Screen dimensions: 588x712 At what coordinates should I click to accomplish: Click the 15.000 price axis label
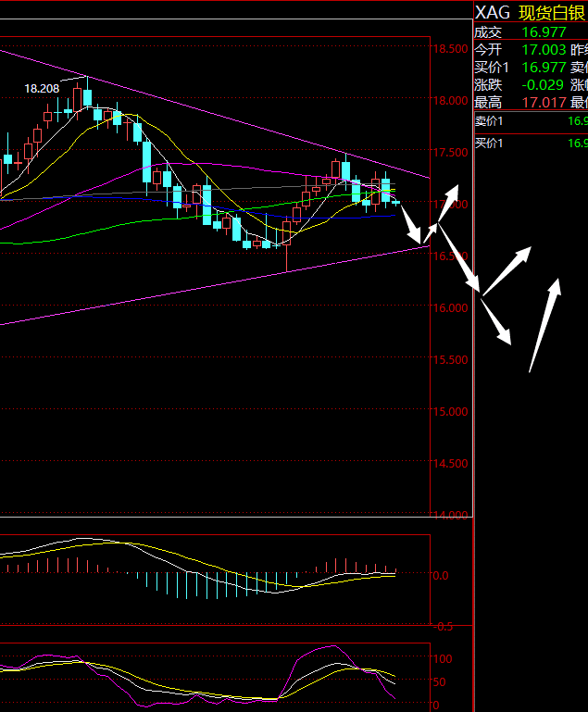(450, 411)
